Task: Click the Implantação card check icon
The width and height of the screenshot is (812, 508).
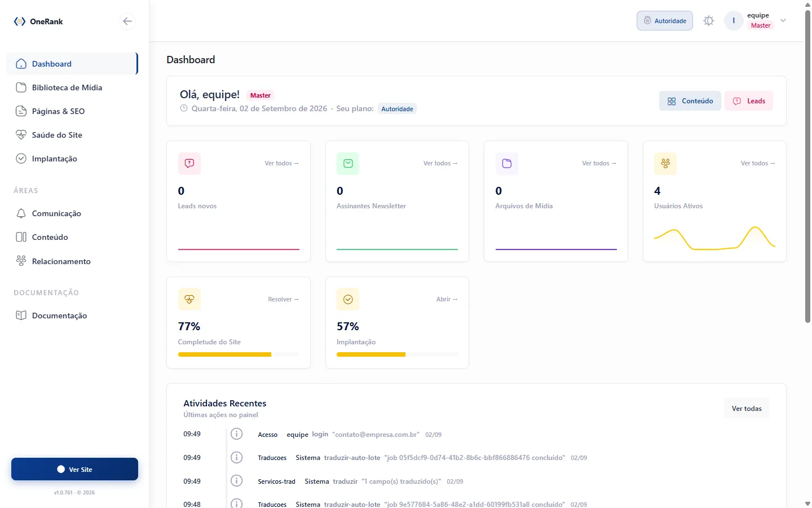Action: [x=348, y=299]
